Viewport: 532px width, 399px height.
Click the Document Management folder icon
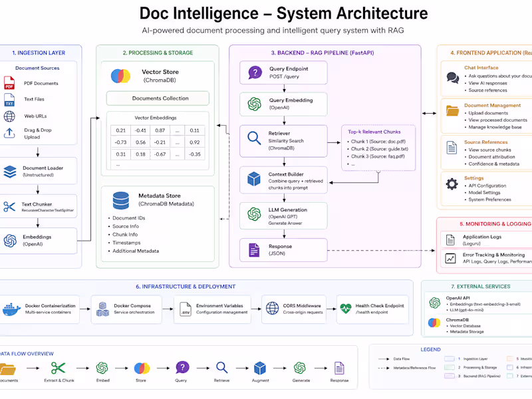tap(452, 110)
